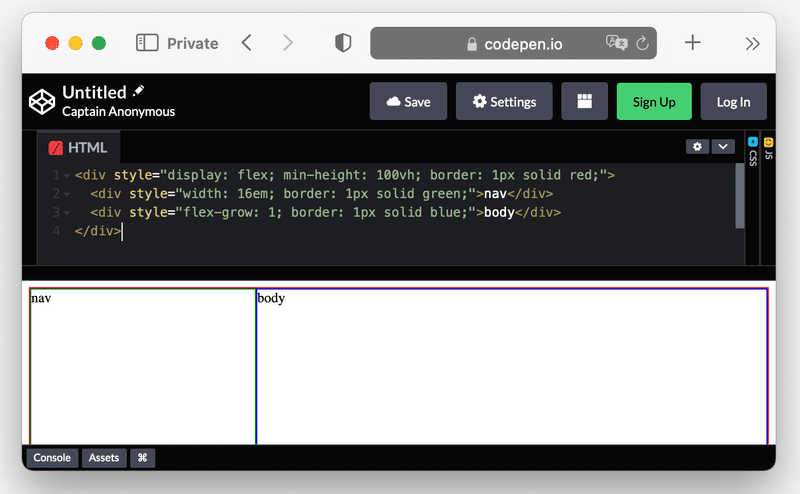
Task: Click 'Captain Anonymous' author name
Action: tap(118, 111)
